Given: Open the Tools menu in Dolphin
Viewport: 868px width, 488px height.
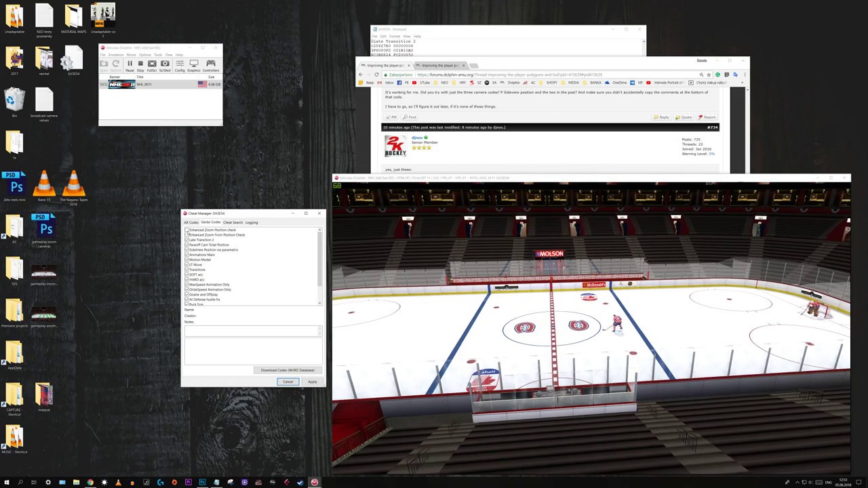Looking at the screenshot, I should 158,55.
